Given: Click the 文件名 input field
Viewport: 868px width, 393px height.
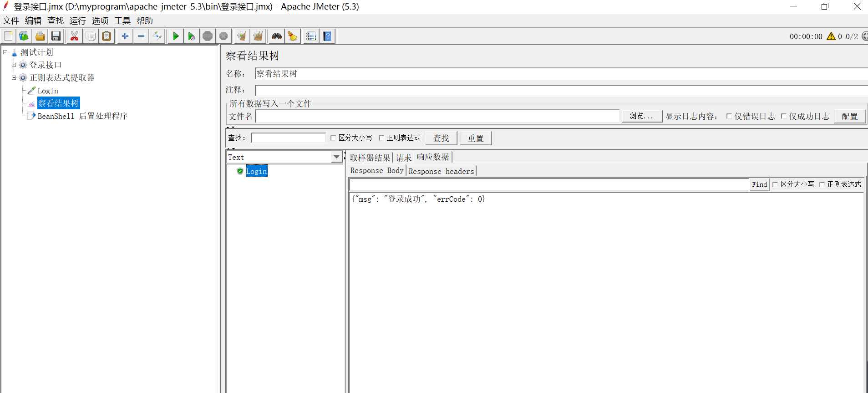Looking at the screenshot, I should coord(437,116).
